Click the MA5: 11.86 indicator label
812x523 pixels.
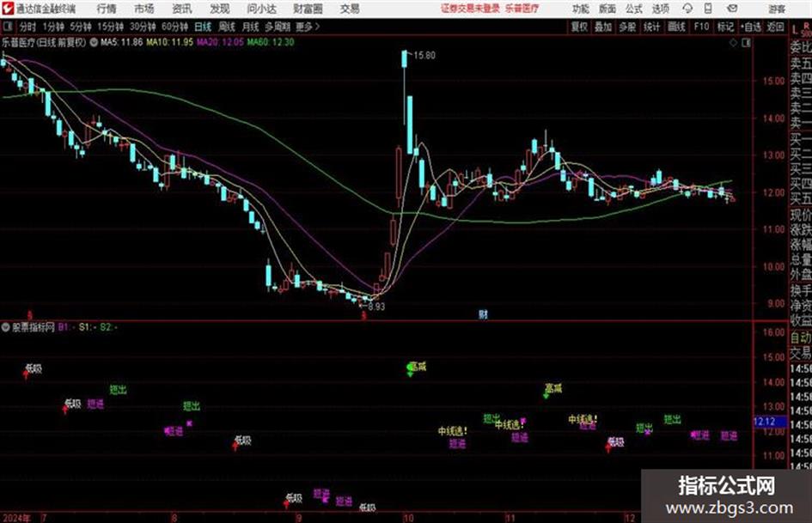coord(122,42)
